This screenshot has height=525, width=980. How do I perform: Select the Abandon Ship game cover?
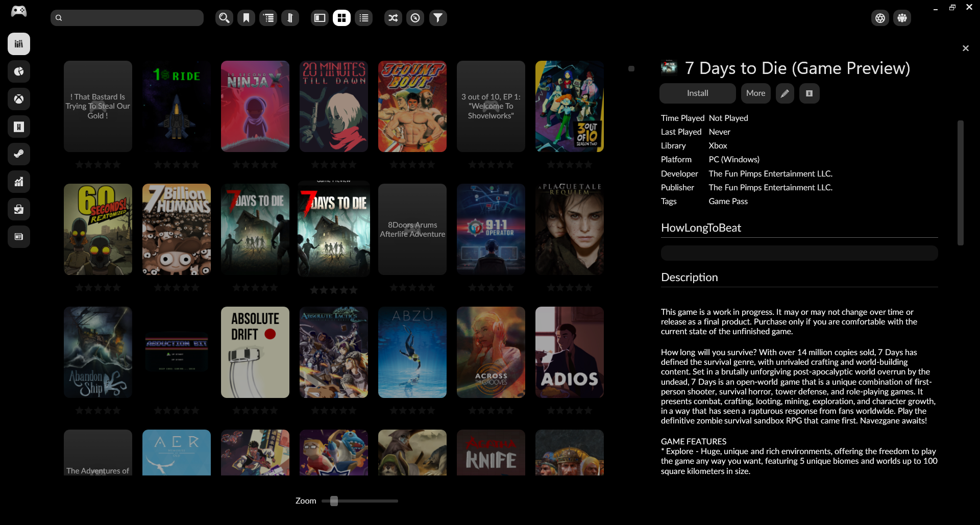click(x=98, y=353)
